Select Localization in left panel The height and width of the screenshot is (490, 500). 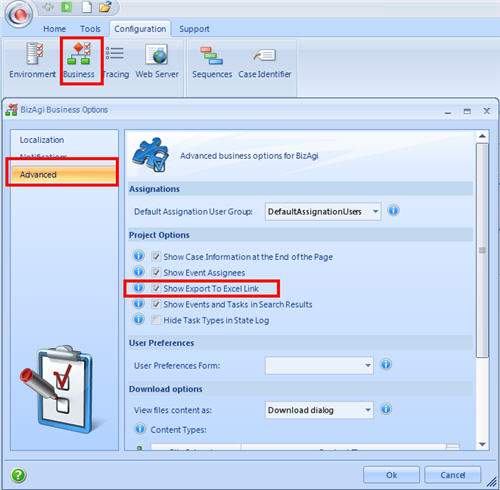pyautogui.click(x=42, y=140)
